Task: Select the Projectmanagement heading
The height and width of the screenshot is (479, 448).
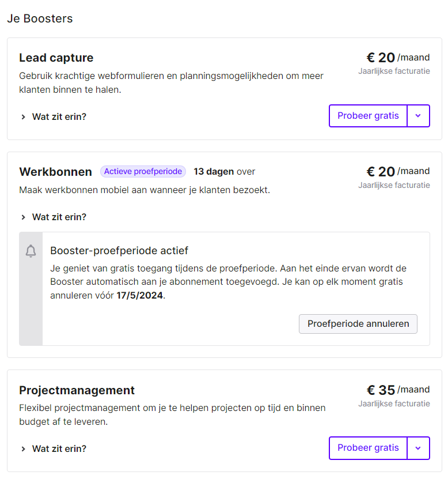Action: pos(77,390)
